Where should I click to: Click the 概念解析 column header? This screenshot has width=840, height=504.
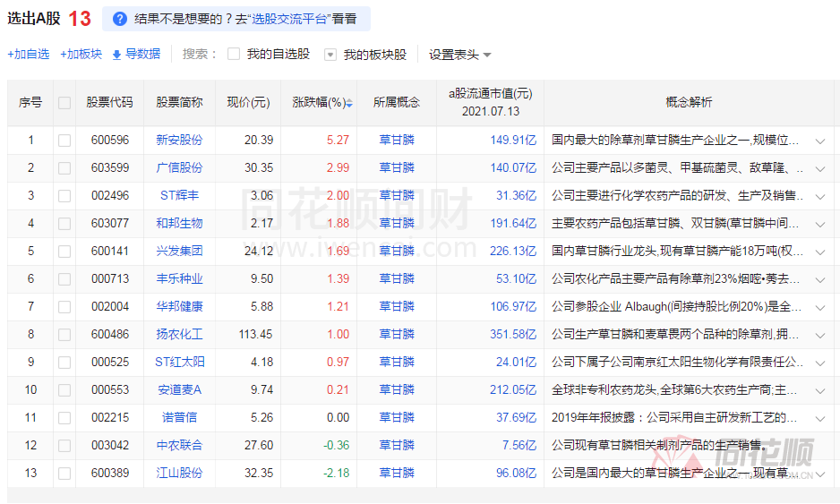click(689, 102)
